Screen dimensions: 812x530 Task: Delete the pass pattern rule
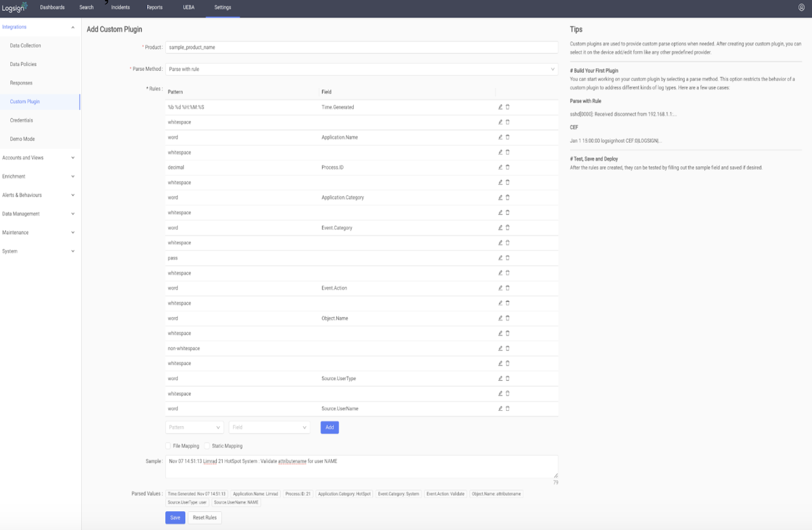coord(508,258)
